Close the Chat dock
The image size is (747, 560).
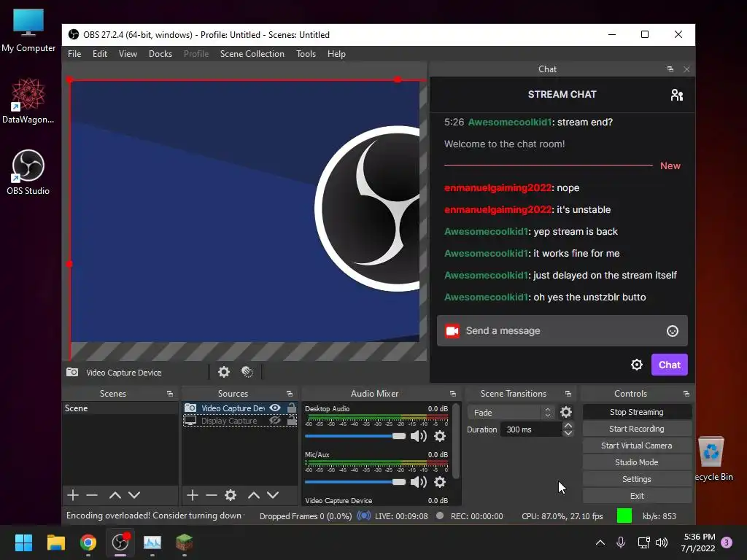pos(686,69)
